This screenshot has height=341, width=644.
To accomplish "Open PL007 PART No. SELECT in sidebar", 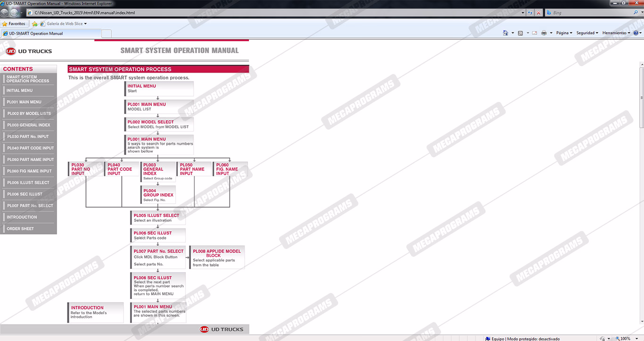I will 28,206.
